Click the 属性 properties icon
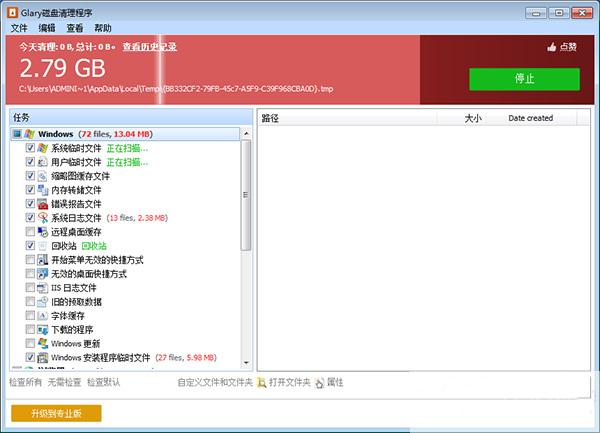 click(x=320, y=382)
